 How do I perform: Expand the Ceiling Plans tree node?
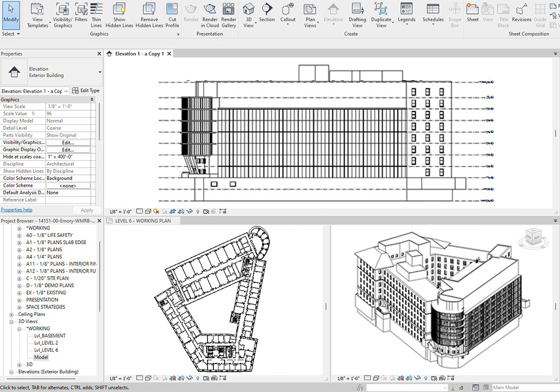point(12,314)
